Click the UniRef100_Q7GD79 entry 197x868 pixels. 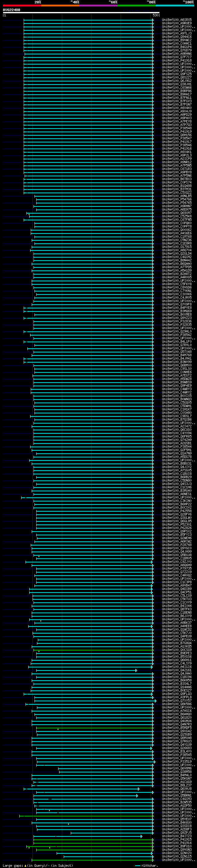tap(177, 50)
